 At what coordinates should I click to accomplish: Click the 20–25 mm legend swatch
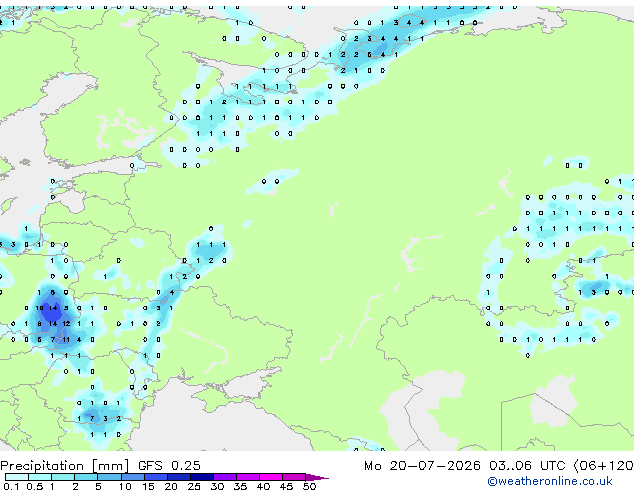179,477
